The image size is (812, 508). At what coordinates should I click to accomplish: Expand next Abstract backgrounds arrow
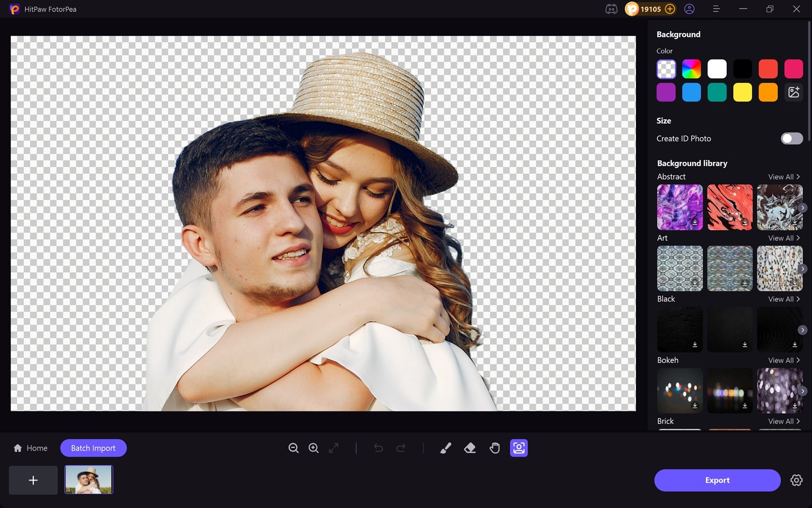802,208
